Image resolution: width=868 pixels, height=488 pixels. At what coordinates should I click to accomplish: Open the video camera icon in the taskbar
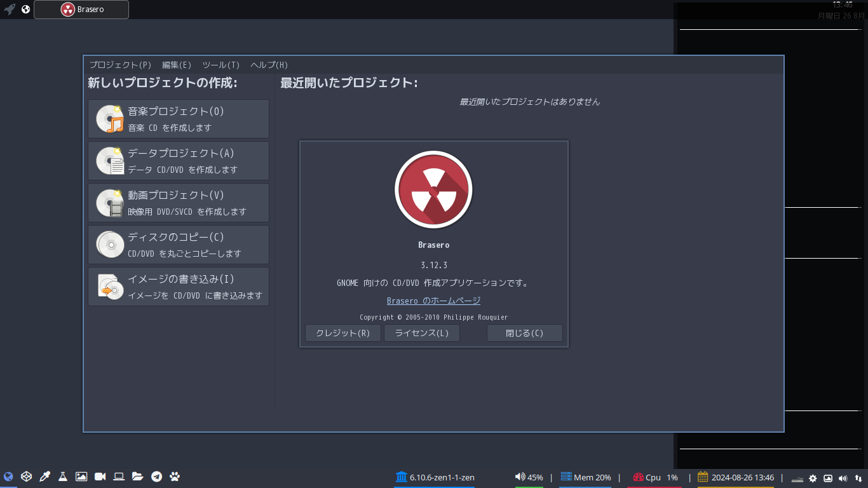pos(100,476)
